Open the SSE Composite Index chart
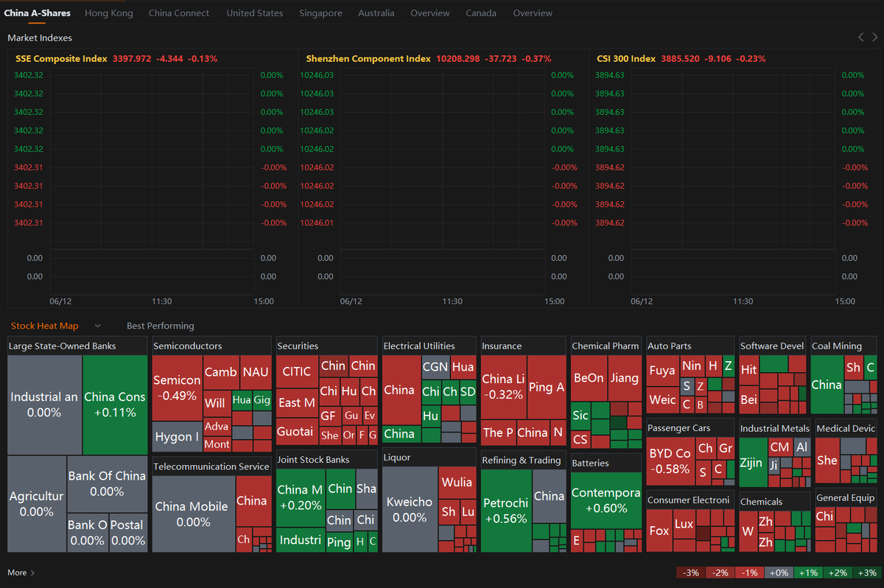The image size is (884, 588). tap(60, 58)
